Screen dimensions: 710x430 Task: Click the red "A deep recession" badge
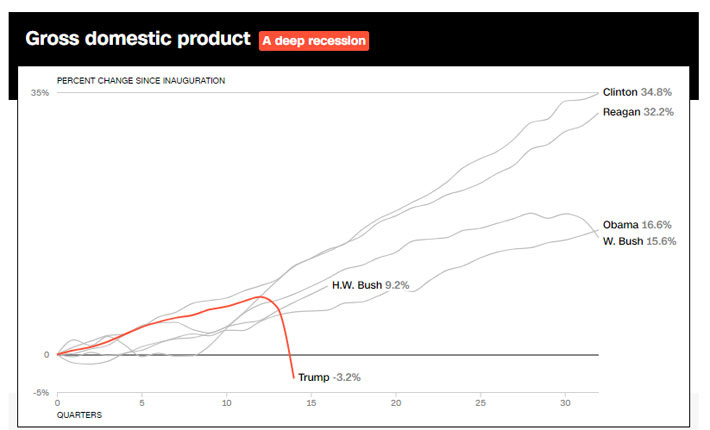314,41
